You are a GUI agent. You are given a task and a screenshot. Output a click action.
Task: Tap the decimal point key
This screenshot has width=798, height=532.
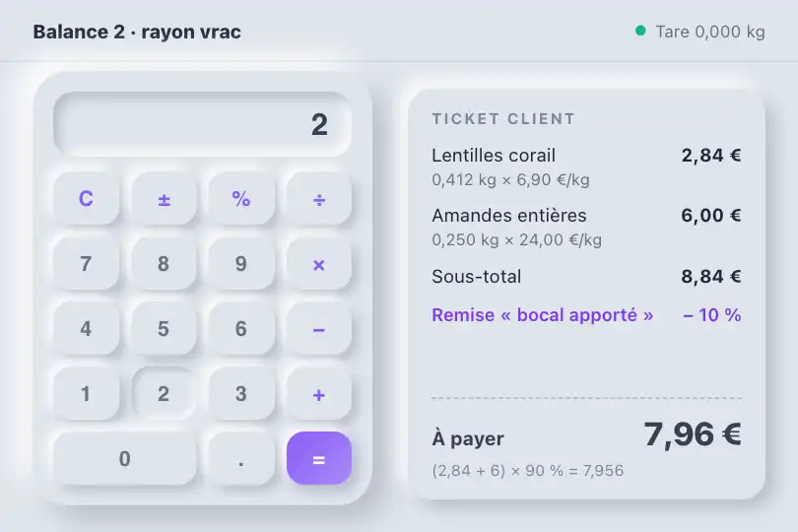241,459
